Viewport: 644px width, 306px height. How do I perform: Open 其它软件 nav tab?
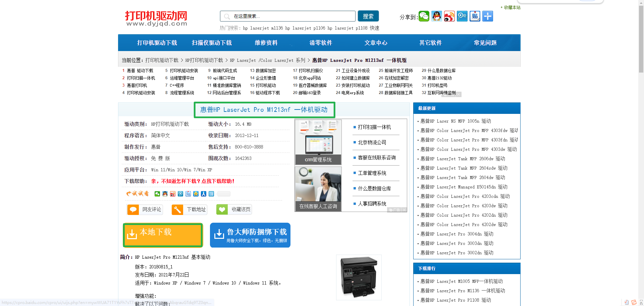430,43
